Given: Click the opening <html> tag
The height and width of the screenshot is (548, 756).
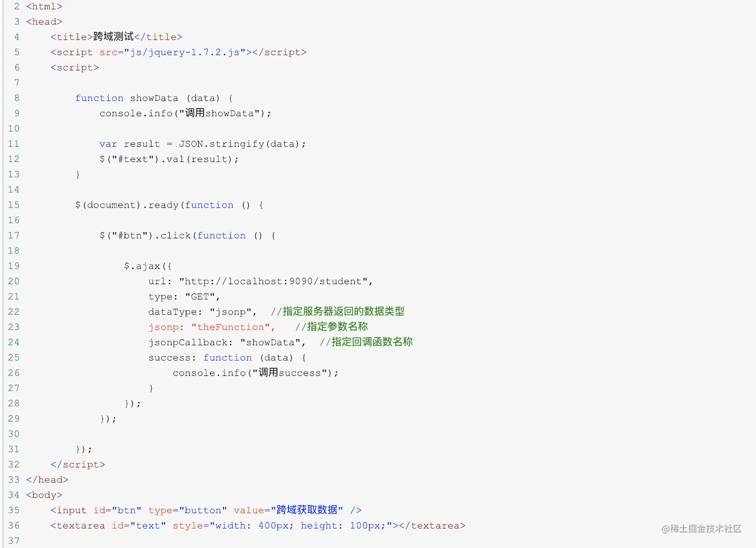Looking at the screenshot, I should tap(44, 6).
